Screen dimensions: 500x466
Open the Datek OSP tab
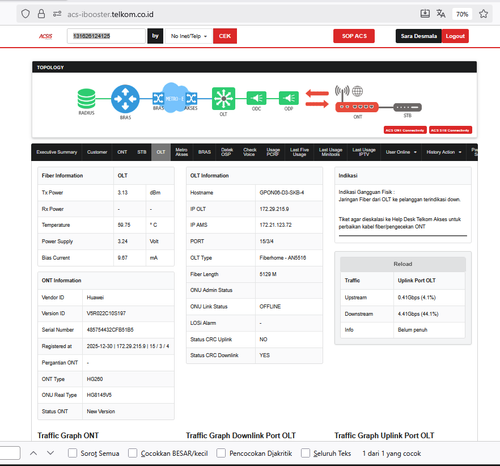point(227,152)
